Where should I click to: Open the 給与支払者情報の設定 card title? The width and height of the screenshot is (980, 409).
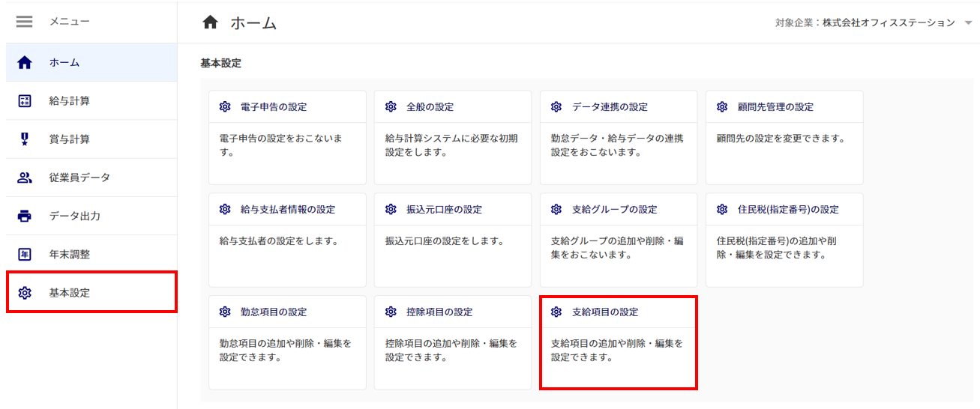(x=288, y=209)
